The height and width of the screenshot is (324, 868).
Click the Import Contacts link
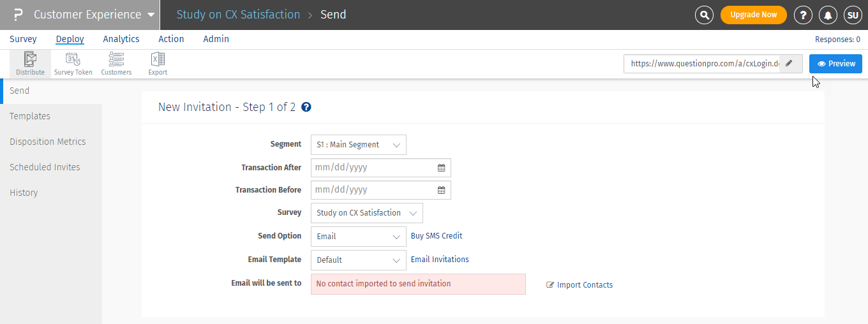click(x=584, y=285)
